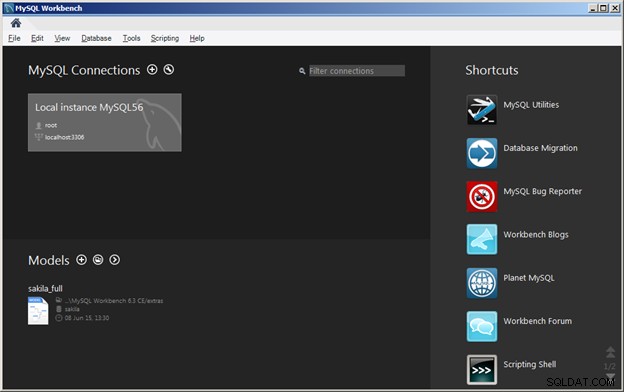Screen dimensions: 624x392
Task: Click the model date 08 Jun 15
Action: pos(87,318)
